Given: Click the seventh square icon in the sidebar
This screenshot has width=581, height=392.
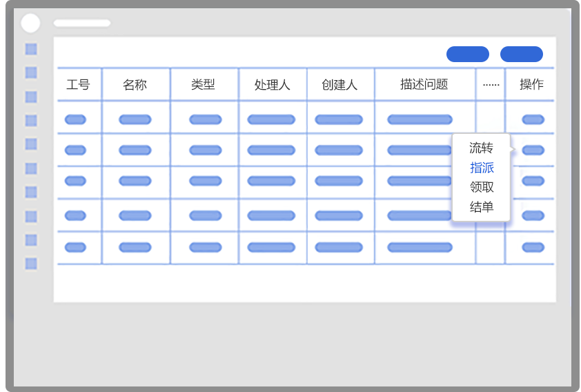Looking at the screenshot, I should point(31,193).
